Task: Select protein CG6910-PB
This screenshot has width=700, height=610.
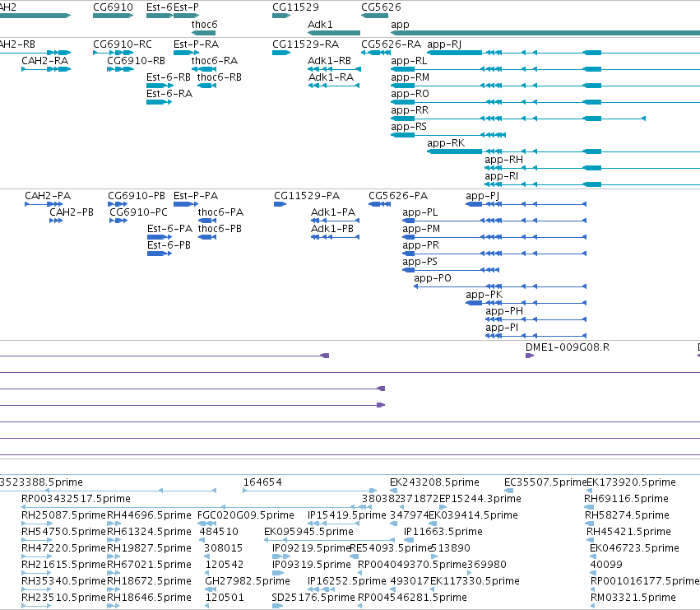Action: coord(137,196)
